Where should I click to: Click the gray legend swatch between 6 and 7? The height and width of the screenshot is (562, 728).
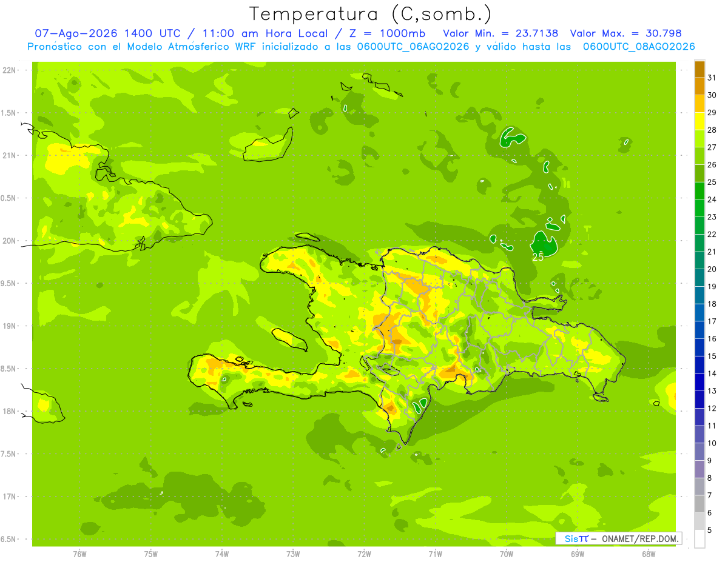[699, 504]
